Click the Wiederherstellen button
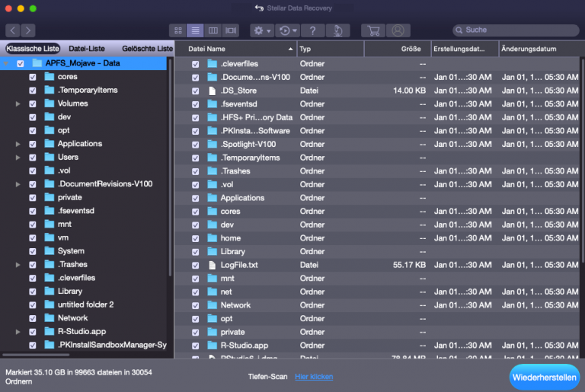 (x=545, y=378)
